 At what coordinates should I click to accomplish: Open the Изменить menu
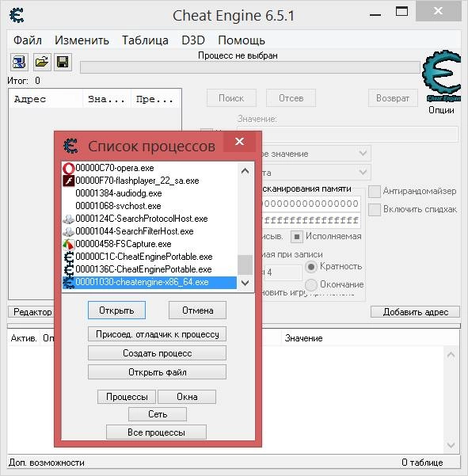(x=82, y=40)
